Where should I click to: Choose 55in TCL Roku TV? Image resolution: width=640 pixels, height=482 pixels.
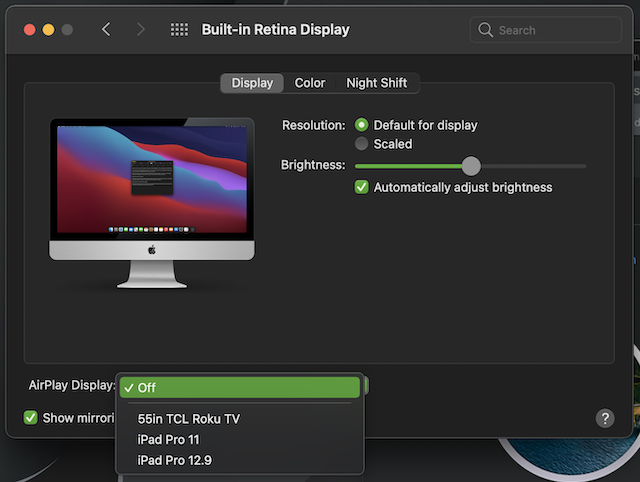pyautogui.click(x=240, y=419)
